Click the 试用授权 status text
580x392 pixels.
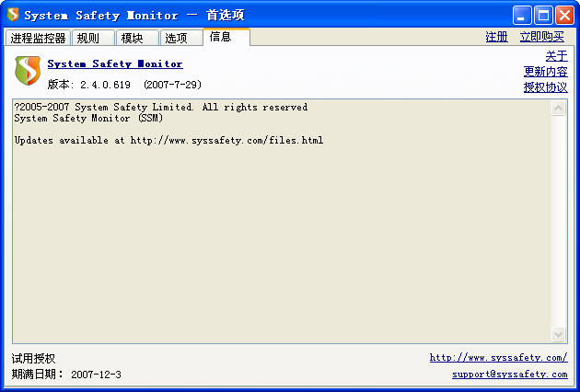[33, 358]
